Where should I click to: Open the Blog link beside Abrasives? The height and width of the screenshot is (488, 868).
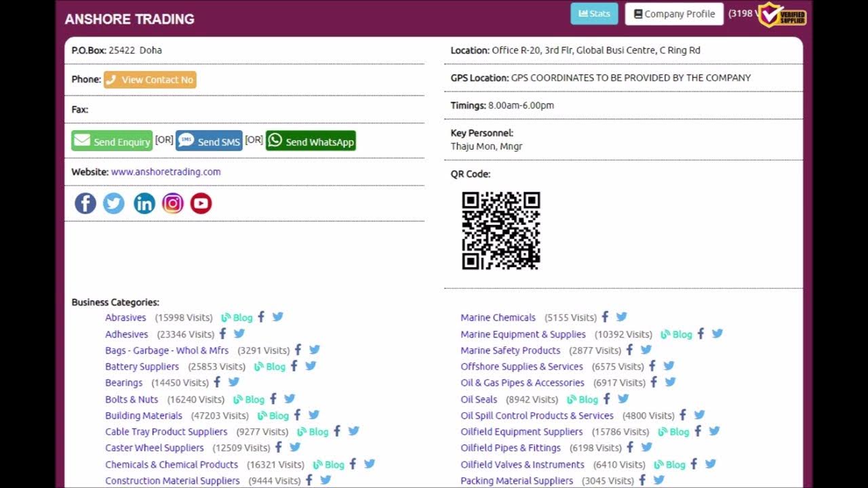(x=237, y=318)
